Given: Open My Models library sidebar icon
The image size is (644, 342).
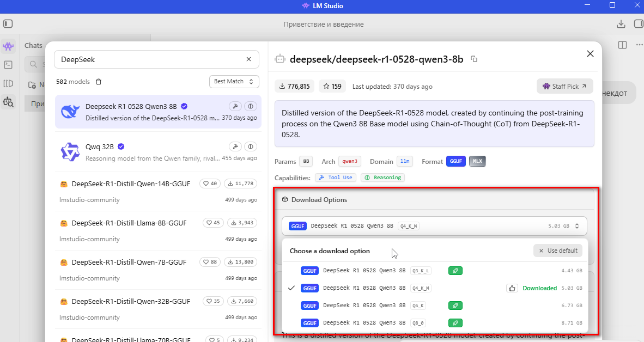Looking at the screenshot, I should click(8, 83).
